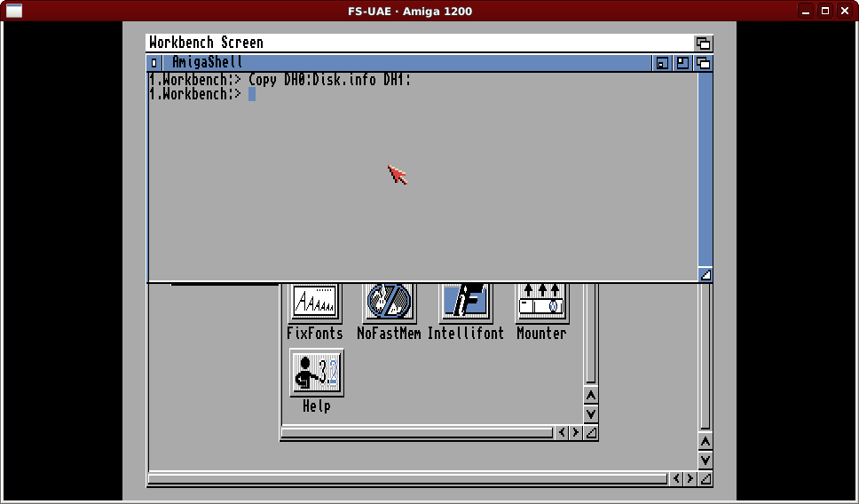Open the FS-UAE window menu icon

tap(13, 11)
